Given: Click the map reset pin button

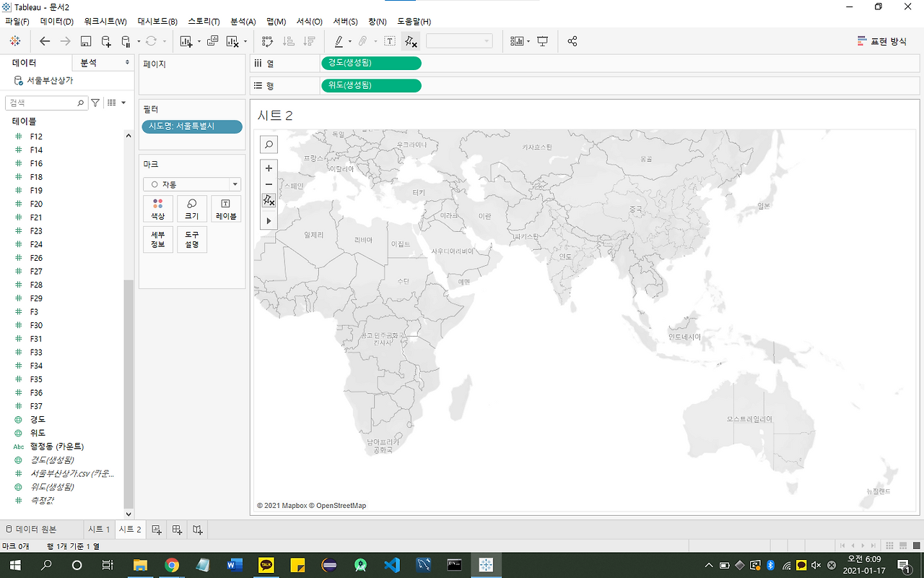Looking at the screenshot, I should (269, 201).
